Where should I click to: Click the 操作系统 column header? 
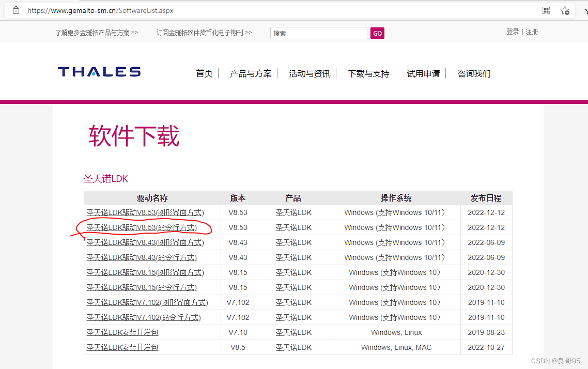[x=396, y=198]
